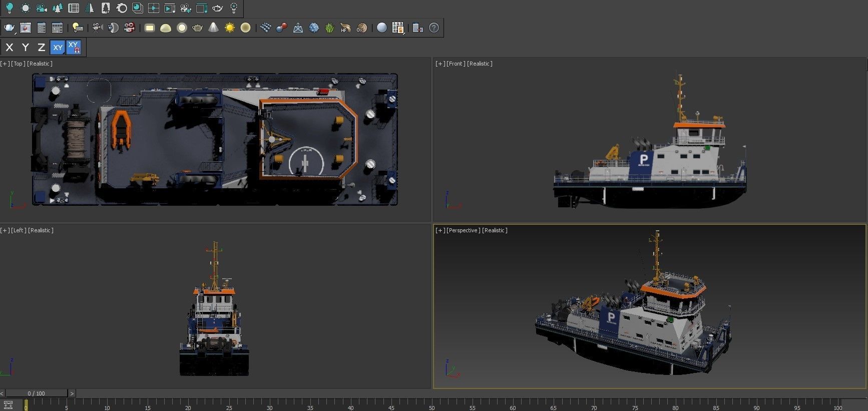
Task: Click the three teal trees scatter icon
Action: point(58,8)
